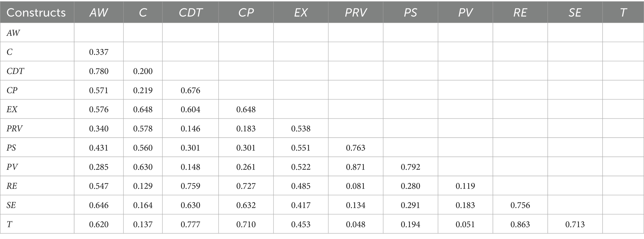Select the 0.756 cell in SE row
This screenshot has height=239, width=644.
point(520,205)
